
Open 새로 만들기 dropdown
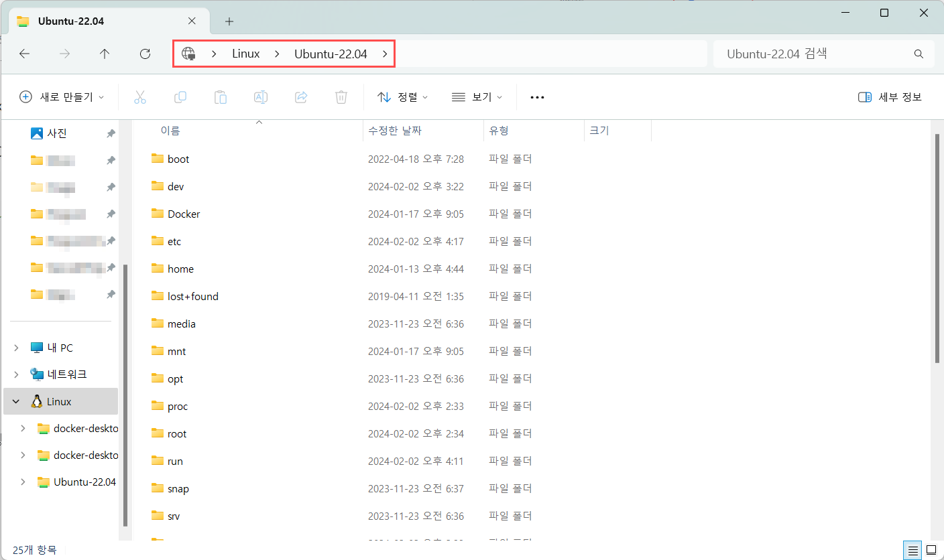62,97
